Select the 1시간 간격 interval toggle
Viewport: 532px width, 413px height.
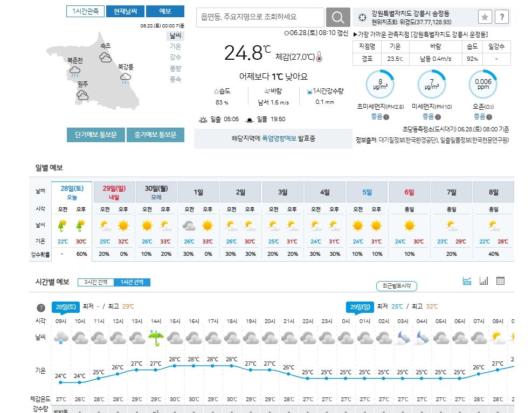[132, 282]
